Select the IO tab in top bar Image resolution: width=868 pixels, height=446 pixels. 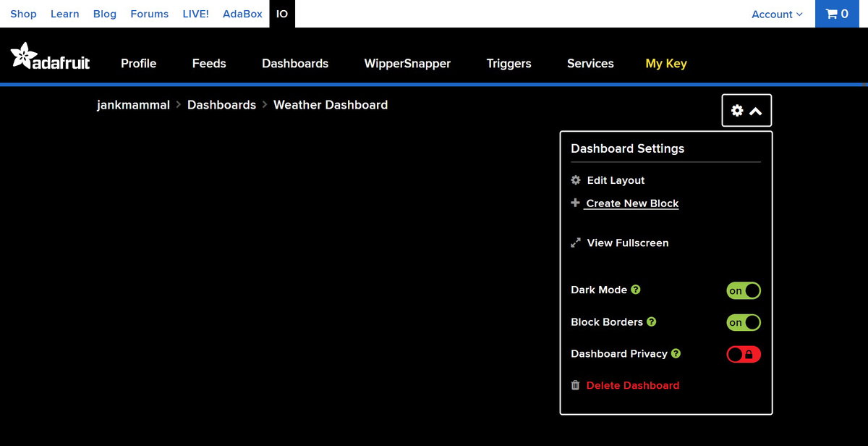282,14
